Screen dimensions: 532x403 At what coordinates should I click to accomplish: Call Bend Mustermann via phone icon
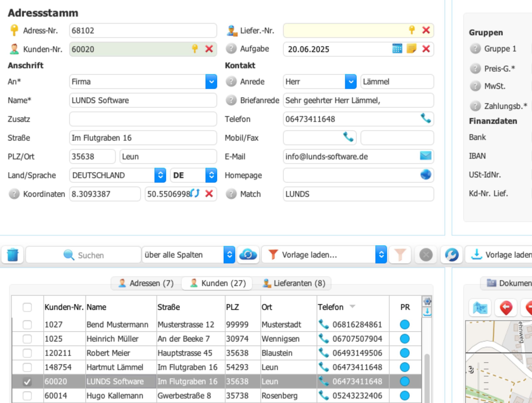click(324, 324)
